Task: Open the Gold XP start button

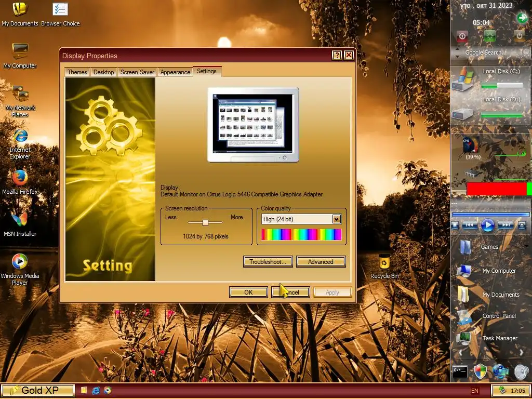Action: [37, 390]
